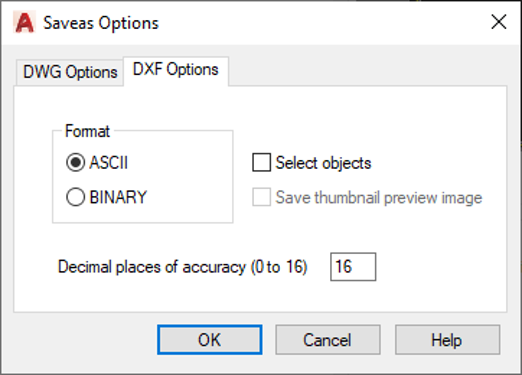Click the Decimal places of accuracy label
The image size is (522, 375).
(182, 267)
